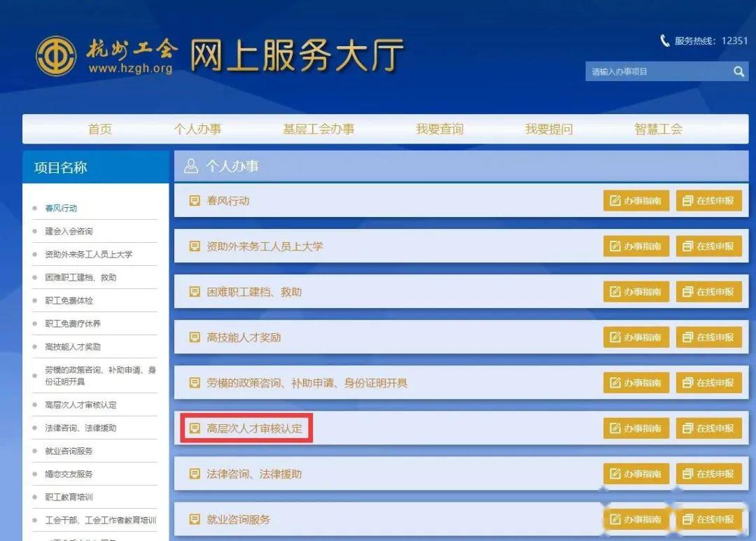Click the 春风行动 title in main list
Image resolution: width=756 pixels, height=541 pixels.
[x=228, y=201]
